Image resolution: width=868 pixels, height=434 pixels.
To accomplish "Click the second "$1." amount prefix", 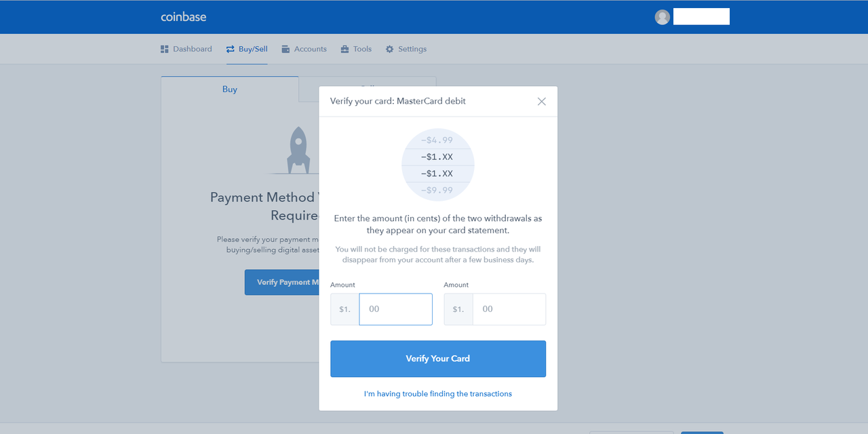I will [x=458, y=309].
